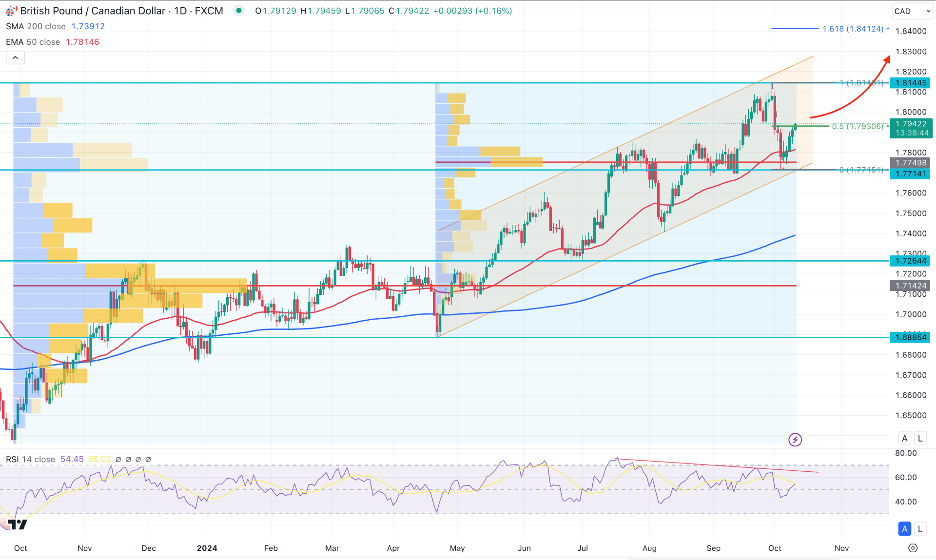Click the British flag symbol icon
Viewport: 936px width, 560px height.
tap(11, 11)
